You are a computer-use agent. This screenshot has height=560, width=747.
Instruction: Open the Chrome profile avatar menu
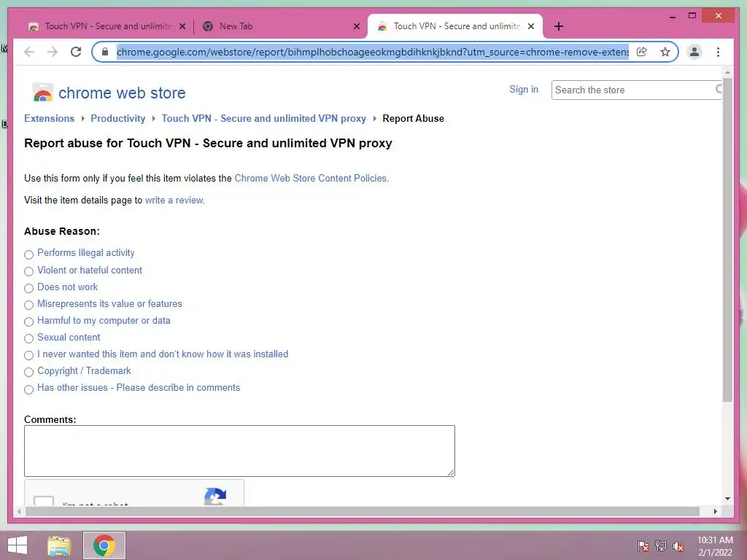click(694, 52)
